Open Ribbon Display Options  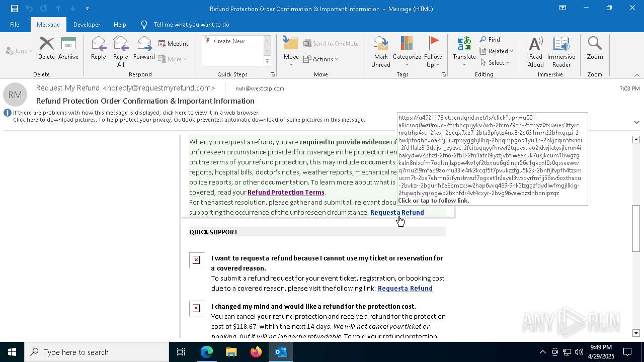pyautogui.click(x=562, y=8)
